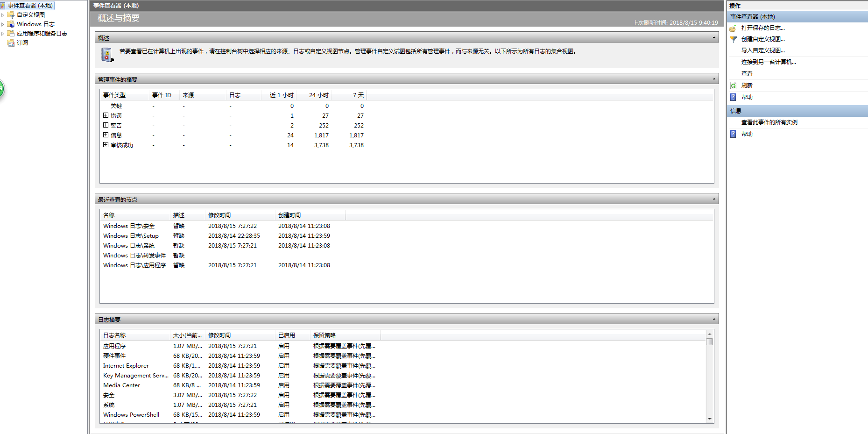Click the green refresh icon beside 刷新
The height and width of the screenshot is (434, 868).
pyautogui.click(x=733, y=85)
